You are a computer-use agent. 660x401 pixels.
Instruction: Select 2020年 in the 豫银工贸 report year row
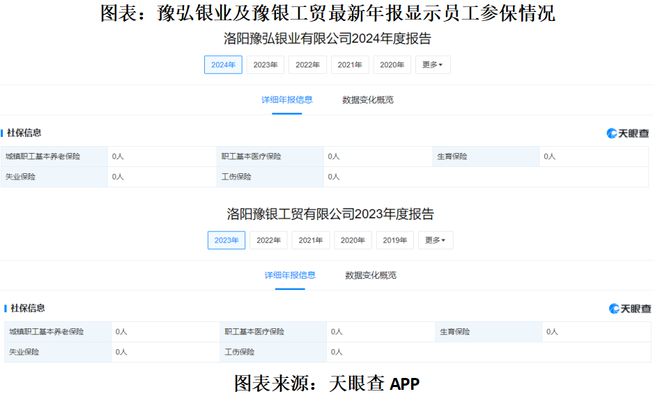click(x=353, y=240)
